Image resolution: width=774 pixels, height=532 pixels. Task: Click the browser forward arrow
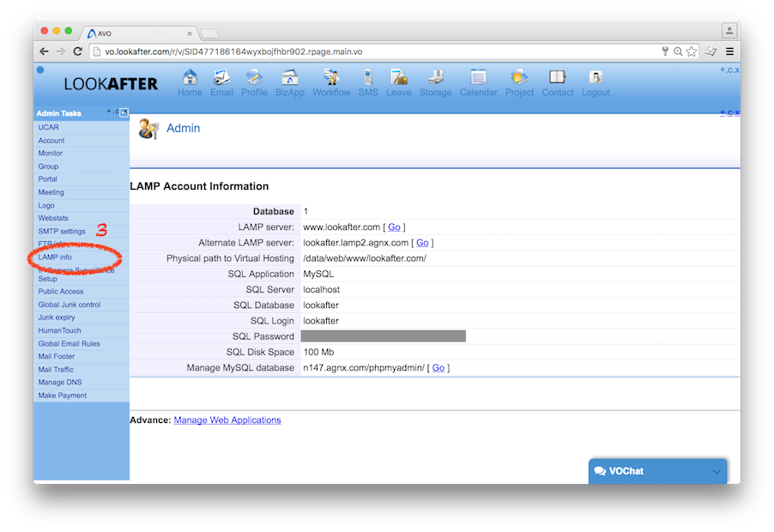(x=61, y=51)
